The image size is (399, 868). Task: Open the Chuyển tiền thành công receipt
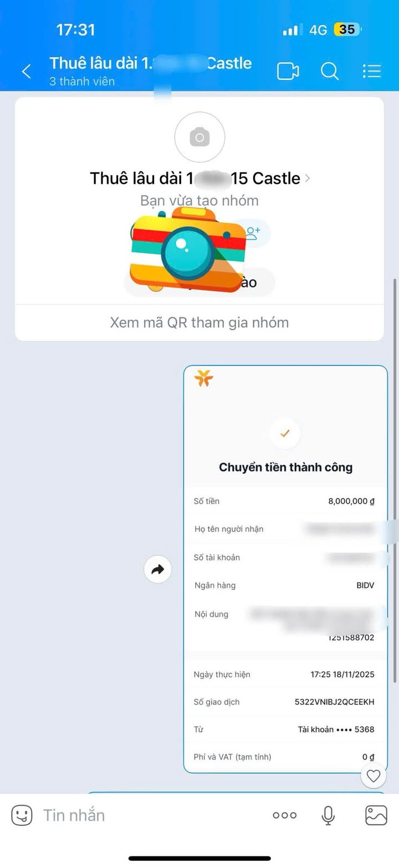(285, 569)
